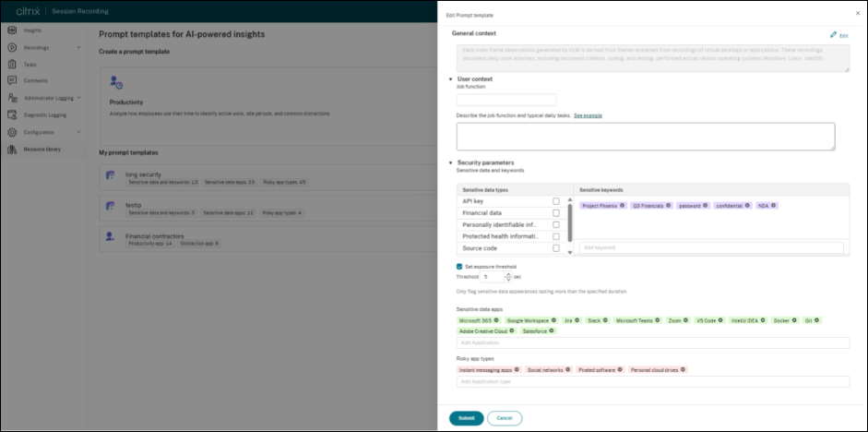Click the Financial contractors template icon

click(x=110, y=236)
